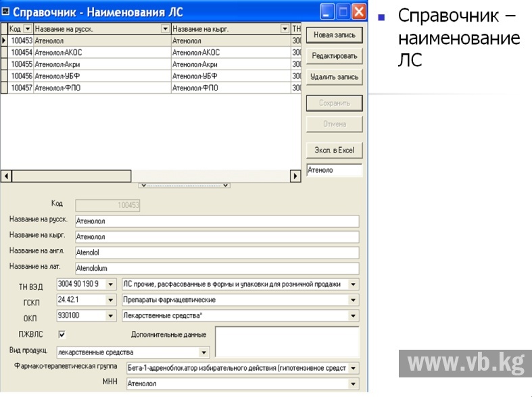The image size is (532, 397).
Task: Click the left arrow of the horizontal scrollbar
Action: pyautogui.click(x=6, y=176)
